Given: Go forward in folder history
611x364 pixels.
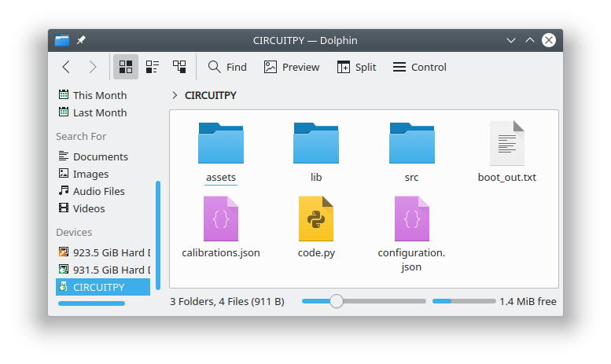Looking at the screenshot, I should pos(93,67).
